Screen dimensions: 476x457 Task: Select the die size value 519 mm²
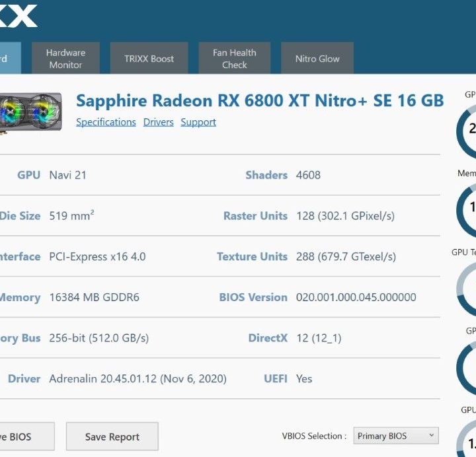click(71, 215)
